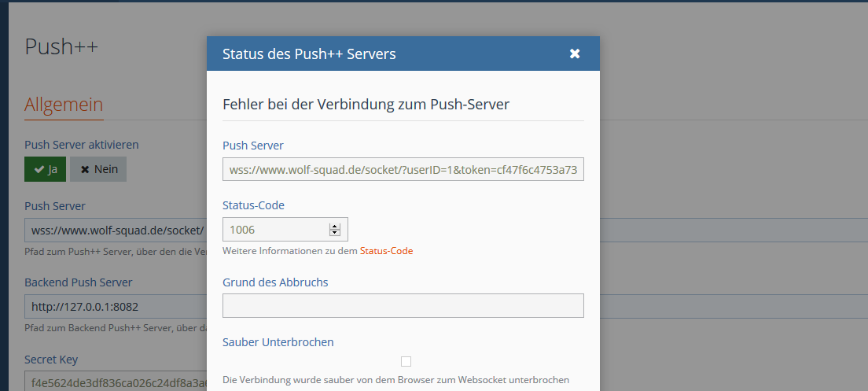The height and width of the screenshot is (391, 868).
Task: Click the Push++ page heading
Action: click(x=61, y=46)
